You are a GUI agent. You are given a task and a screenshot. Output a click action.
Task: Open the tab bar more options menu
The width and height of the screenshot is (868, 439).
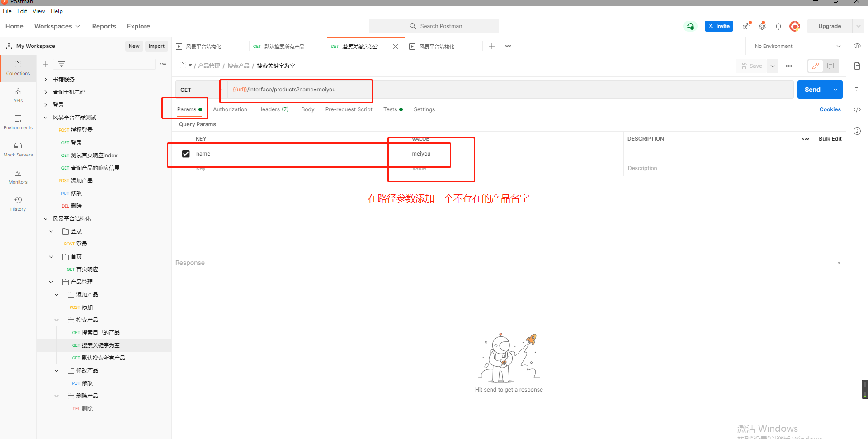point(508,46)
